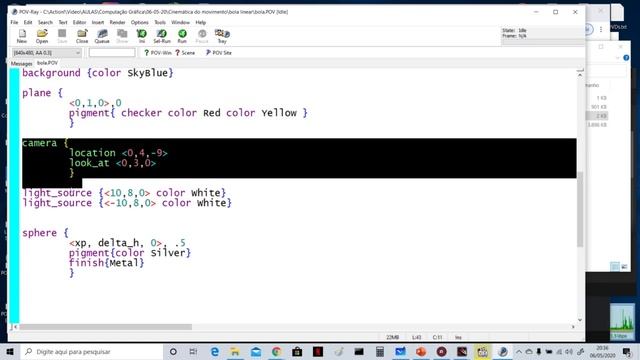Click 'look_at' line in camera block
This screenshot has width=640, height=360.
click(112, 163)
